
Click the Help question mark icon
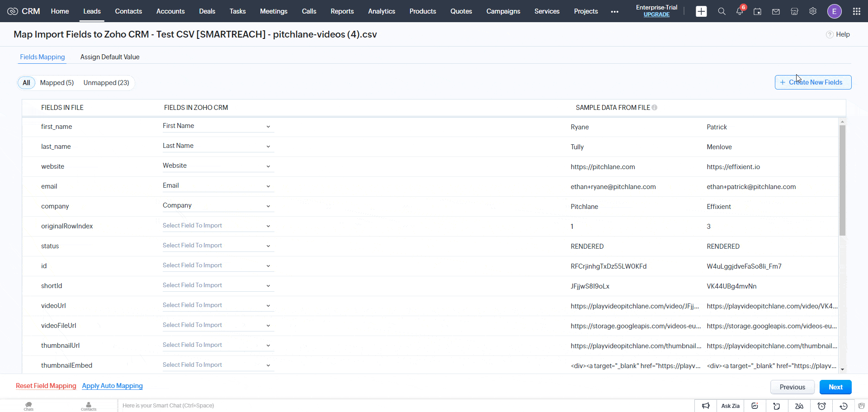coord(830,34)
